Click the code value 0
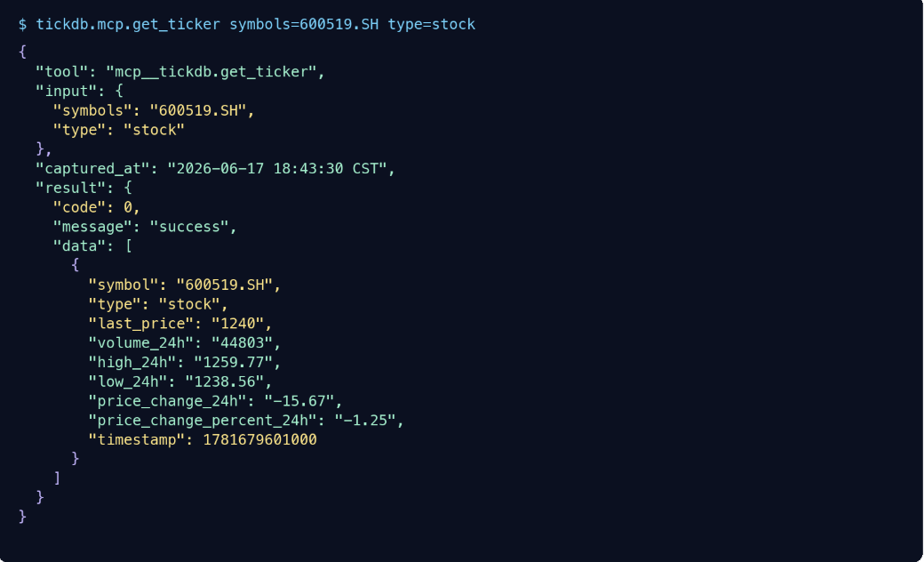 [x=128, y=207]
